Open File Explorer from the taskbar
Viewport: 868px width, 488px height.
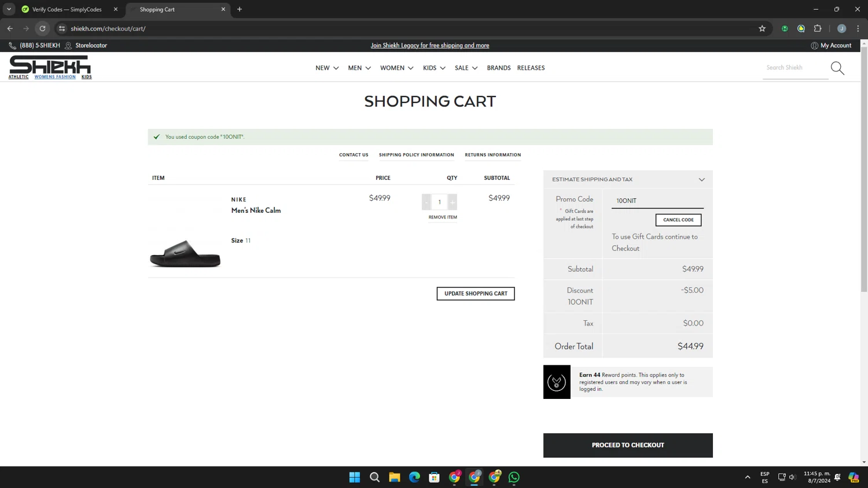[395, 477]
